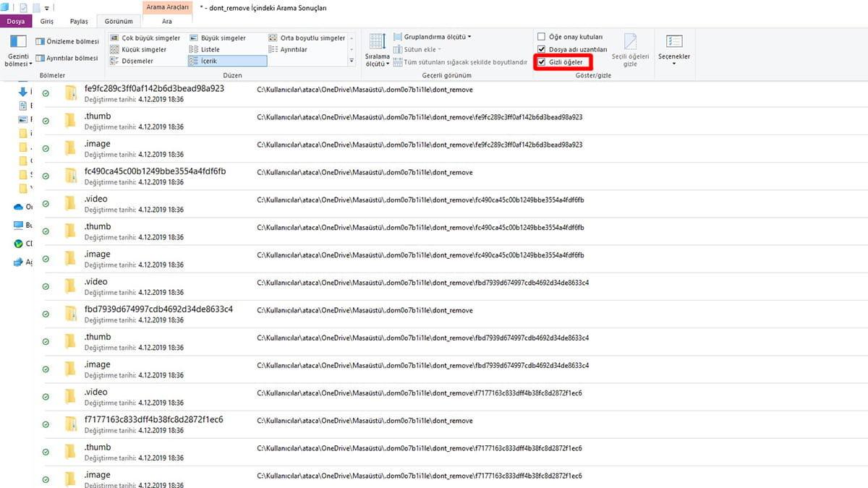Expand the Sıralama ölçütü dropdown
Screen dimensions: 868x488
377,49
